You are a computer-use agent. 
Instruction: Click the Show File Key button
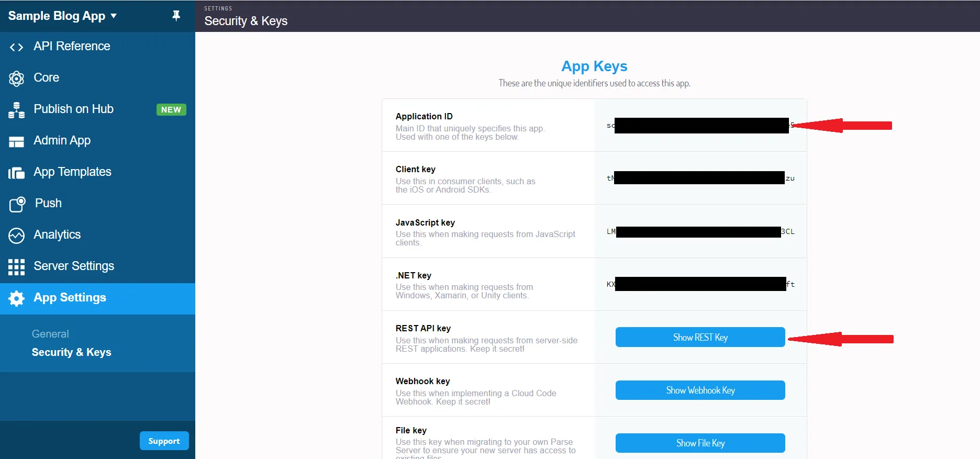(x=700, y=443)
